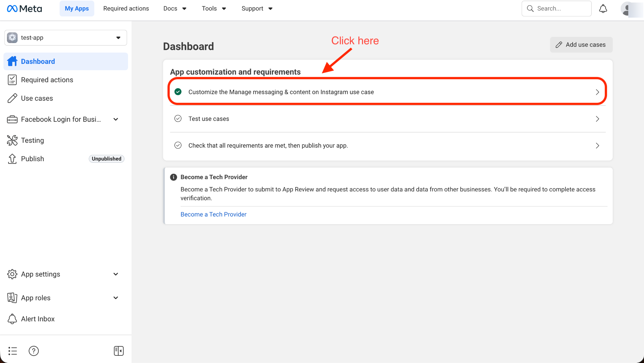Click the Meta logo
Image resolution: width=644 pixels, height=363 pixels.
coord(24,9)
